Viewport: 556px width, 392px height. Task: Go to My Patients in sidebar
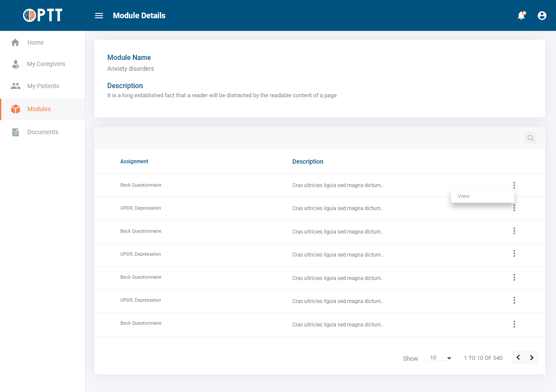pyautogui.click(x=43, y=86)
